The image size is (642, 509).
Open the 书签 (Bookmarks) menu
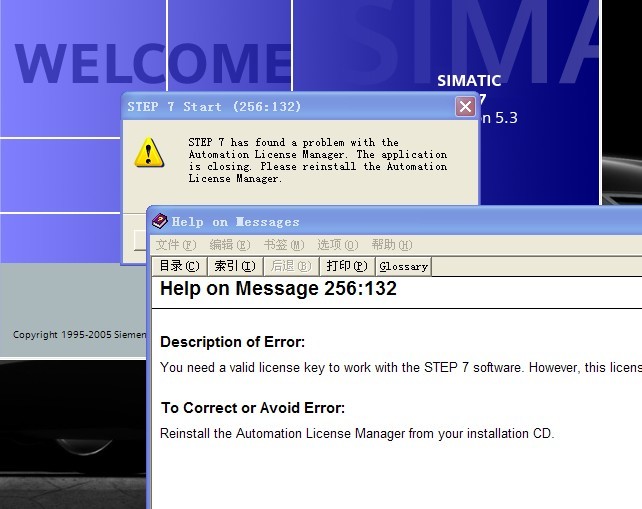click(x=284, y=245)
